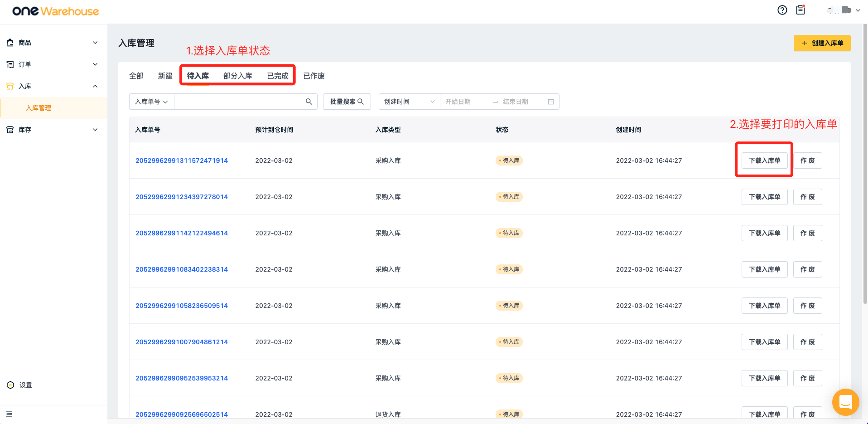Click the 库存 sidebar icon
Viewport: 868px width, 424px height.
(x=10, y=130)
